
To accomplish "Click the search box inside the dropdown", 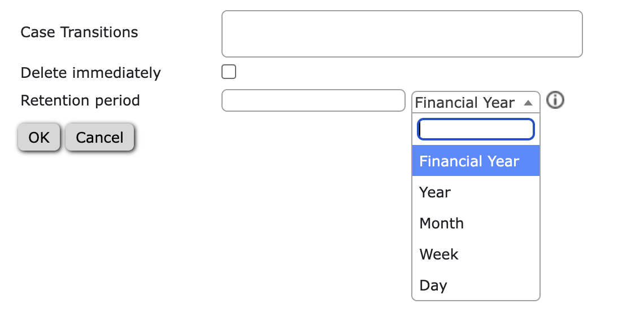I will click(476, 129).
